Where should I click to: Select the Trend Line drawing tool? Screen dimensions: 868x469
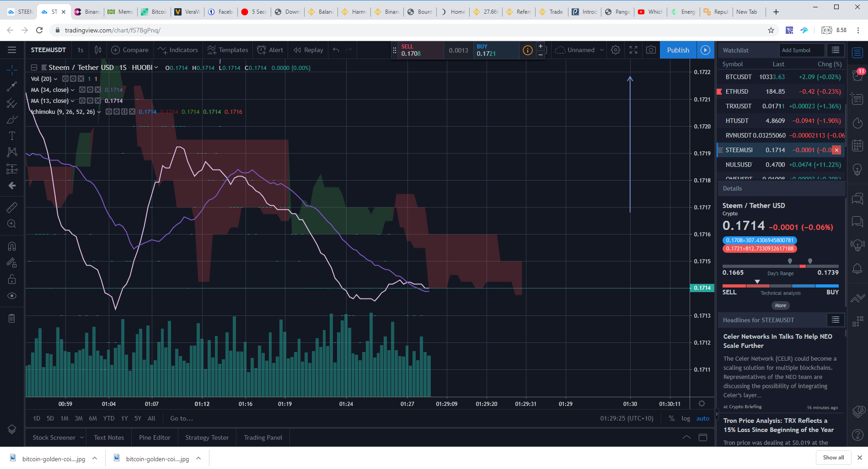pos(12,86)
